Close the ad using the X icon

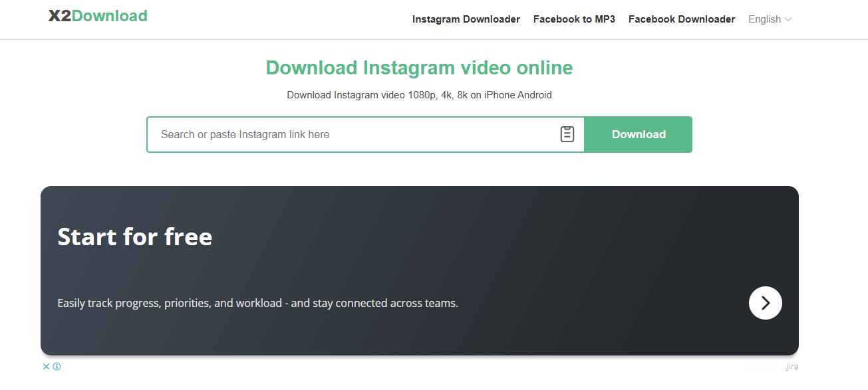pyautogui.click(x=46, y=366)
